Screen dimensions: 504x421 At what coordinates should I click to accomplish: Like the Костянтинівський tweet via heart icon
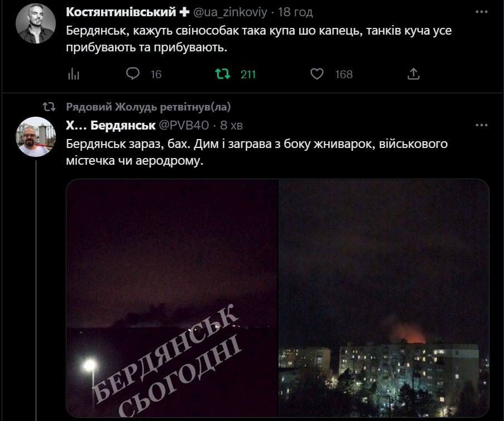317,74
